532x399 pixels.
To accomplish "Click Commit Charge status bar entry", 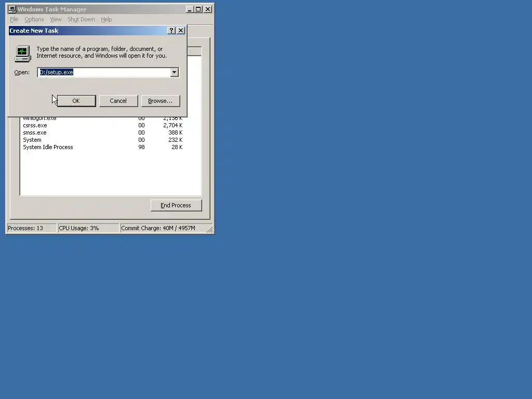I will 164,228.
